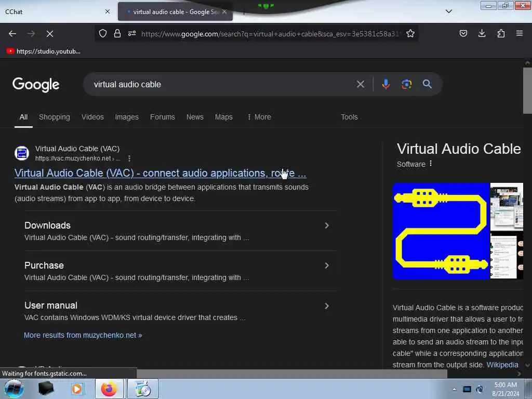This screenshot has width=532, height=399.
Task: Switch to News results
Action: point(195,117)
